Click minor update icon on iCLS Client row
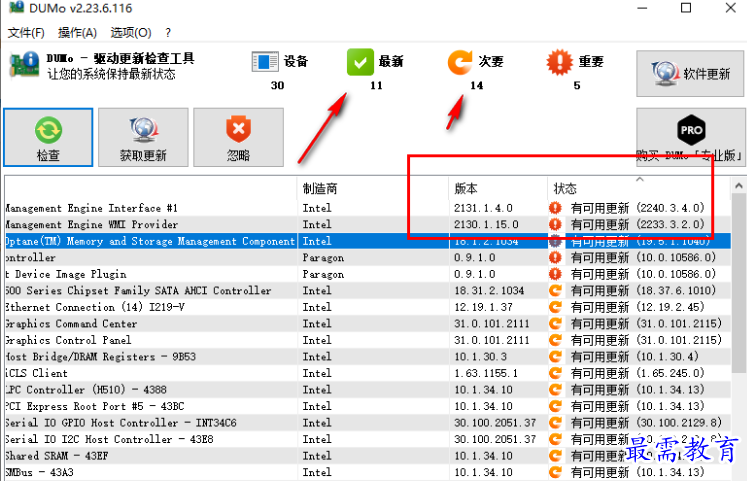 (555, 373)
